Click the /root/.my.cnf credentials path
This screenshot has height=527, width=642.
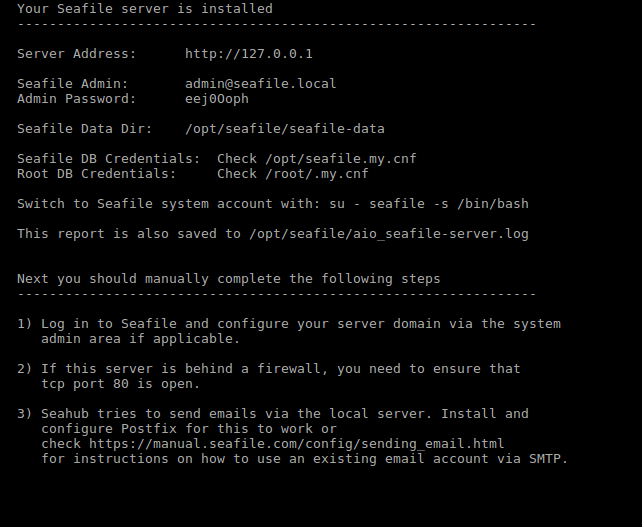tap(317, 174)
